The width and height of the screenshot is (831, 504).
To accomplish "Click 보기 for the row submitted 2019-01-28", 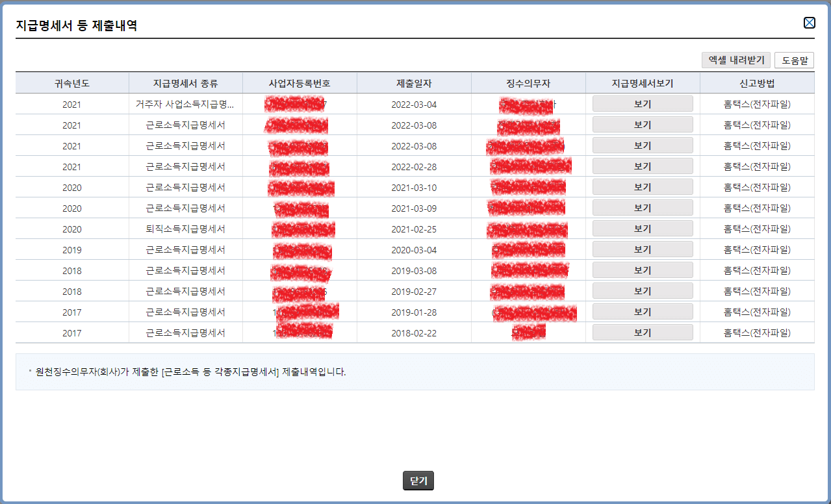I will click(x=642, y=311).
